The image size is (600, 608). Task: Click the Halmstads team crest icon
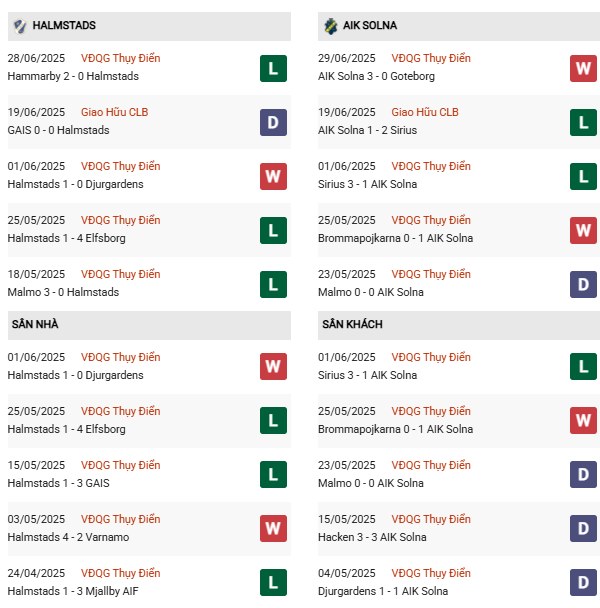pos(19,25)
